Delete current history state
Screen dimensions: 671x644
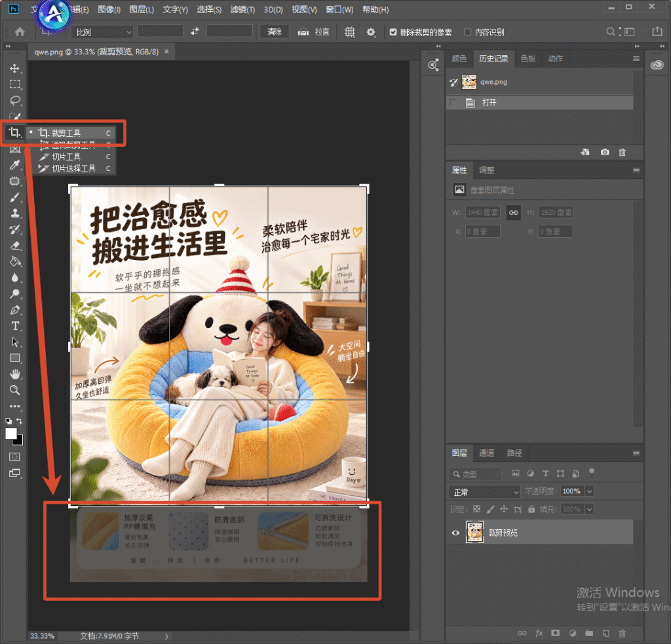point(623,152)
